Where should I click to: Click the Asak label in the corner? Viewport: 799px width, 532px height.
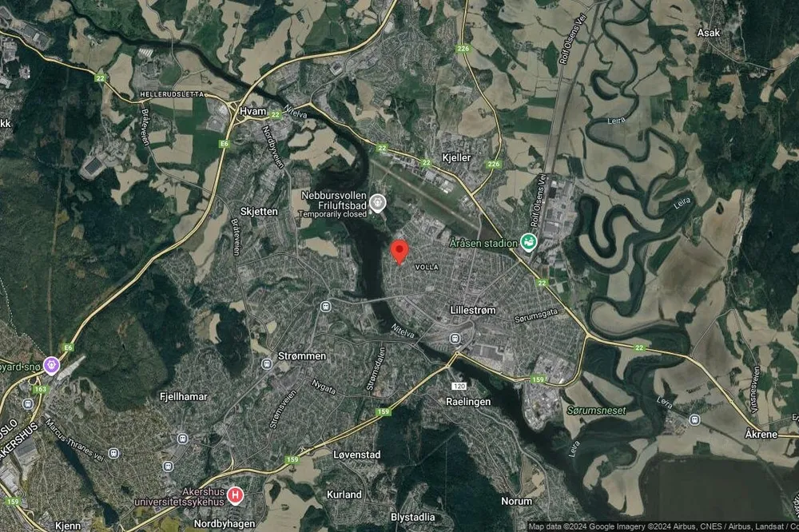[x=709, y=33]
